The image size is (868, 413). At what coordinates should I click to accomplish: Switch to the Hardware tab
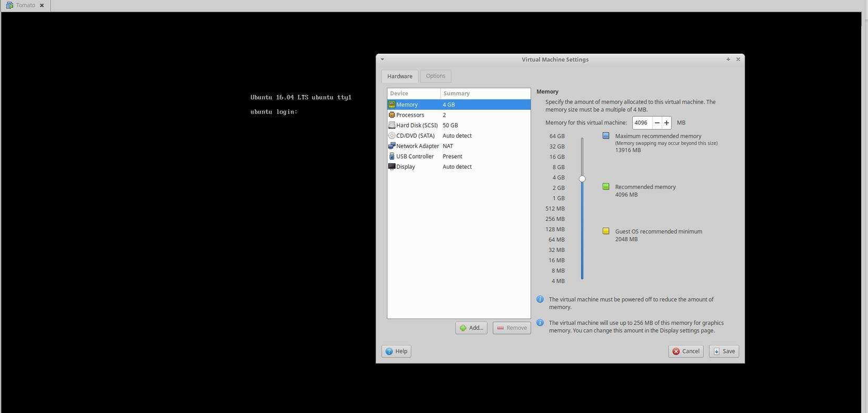tap(400, 76)
